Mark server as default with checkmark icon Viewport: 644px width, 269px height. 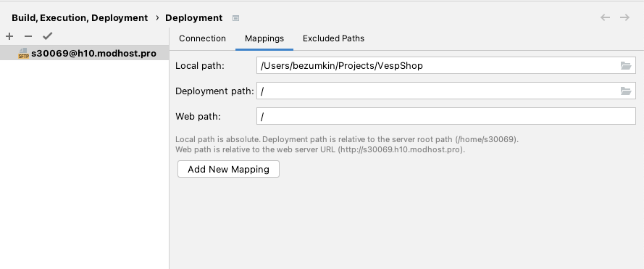pyautogui.click(x=48, y=36)
